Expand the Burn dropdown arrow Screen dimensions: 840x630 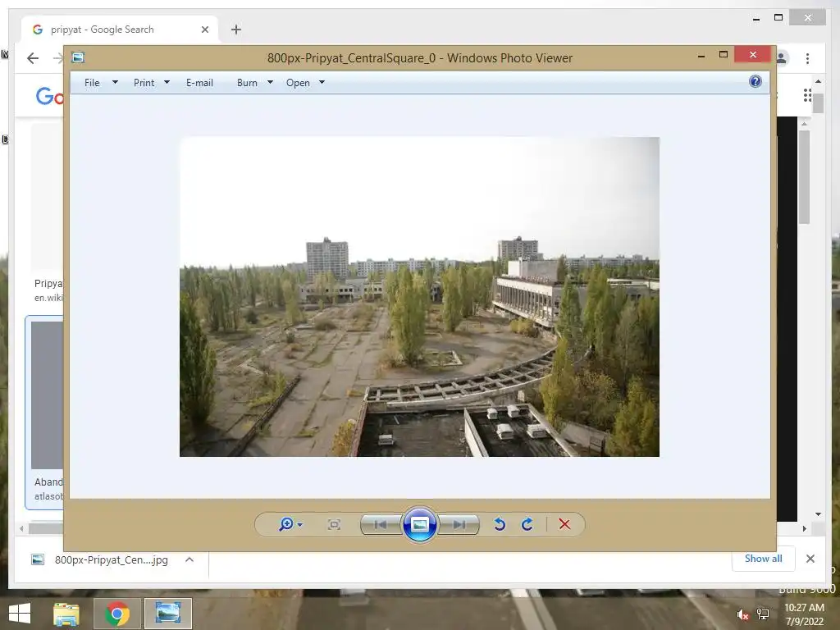pos(270,82)
